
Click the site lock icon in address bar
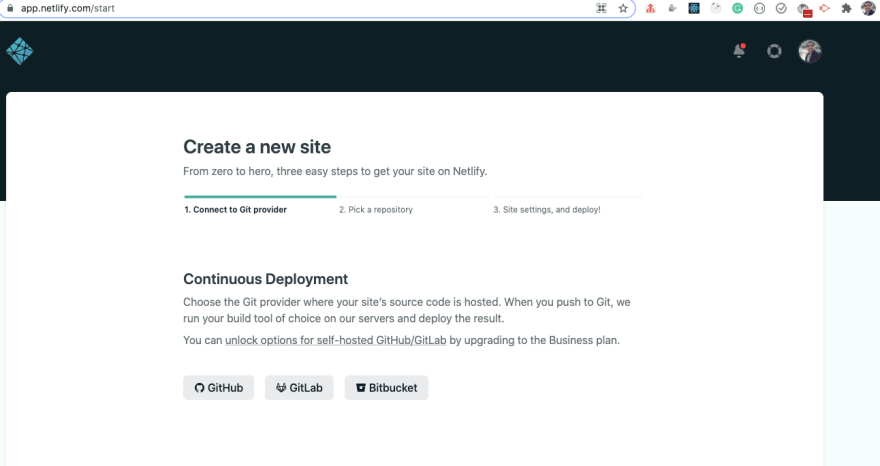(x=10, y=8)
